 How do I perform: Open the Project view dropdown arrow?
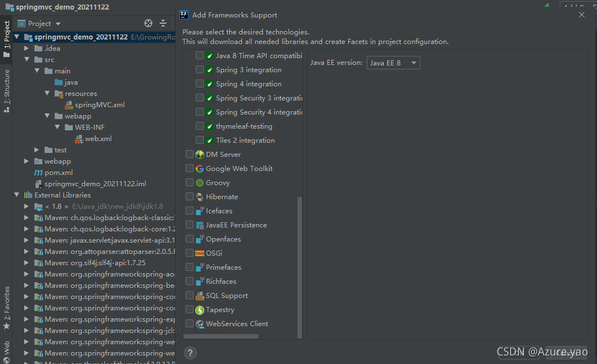[x=58, y=24]
